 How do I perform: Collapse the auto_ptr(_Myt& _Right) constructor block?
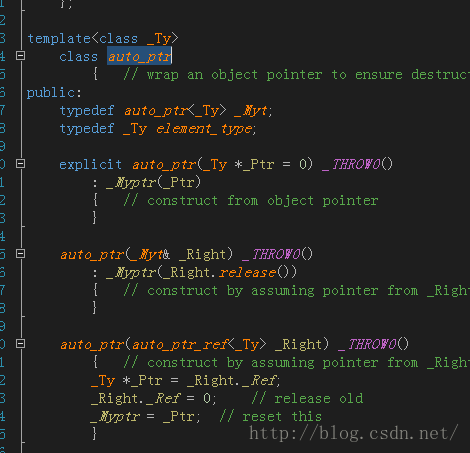[x=21, y=254]
